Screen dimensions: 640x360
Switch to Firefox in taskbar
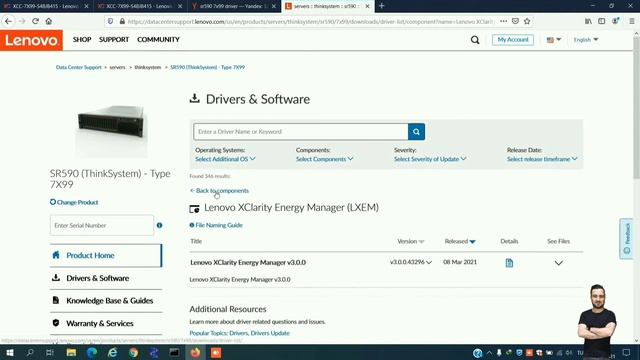point(195,353)
